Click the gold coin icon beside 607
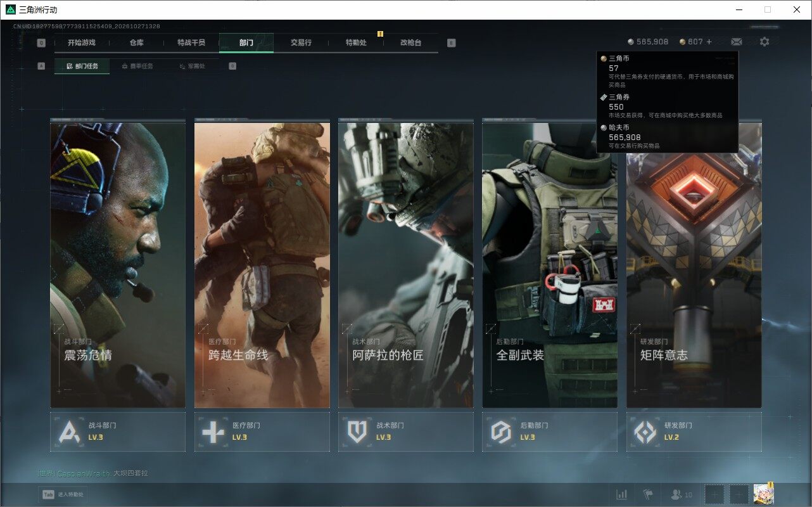The height and width of the screenshot is (507, 812). click(x=682, y=42)
